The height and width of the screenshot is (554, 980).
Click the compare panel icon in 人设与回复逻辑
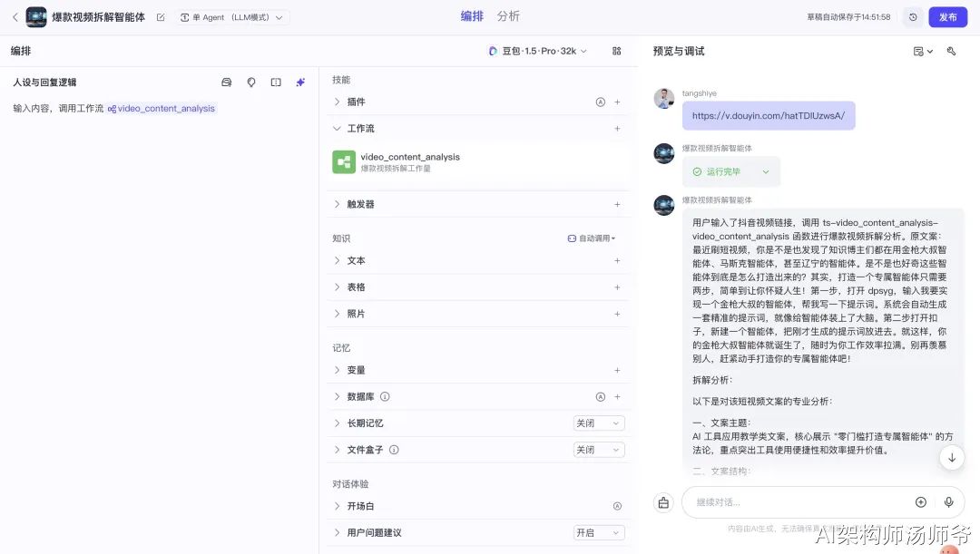point(276,83)
